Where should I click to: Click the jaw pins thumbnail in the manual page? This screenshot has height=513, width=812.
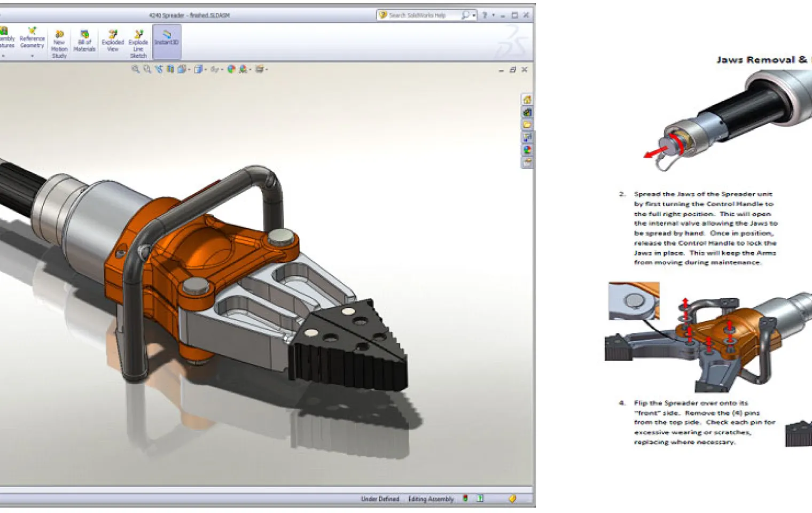pyautogui.click(x=634, y=301)
